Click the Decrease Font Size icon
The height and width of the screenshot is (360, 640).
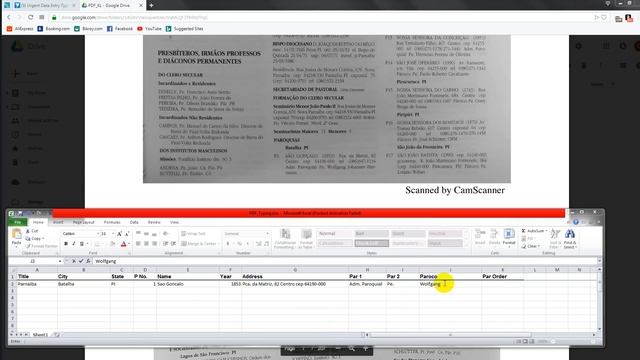tap(127, 234)
